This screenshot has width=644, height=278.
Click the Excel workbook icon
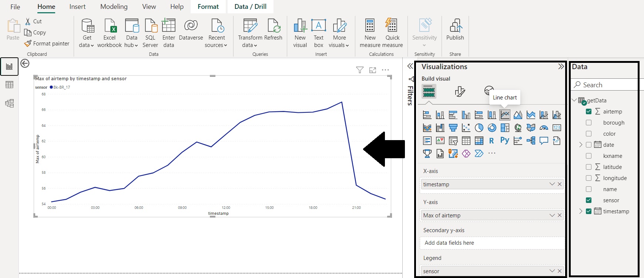(110, 33)
